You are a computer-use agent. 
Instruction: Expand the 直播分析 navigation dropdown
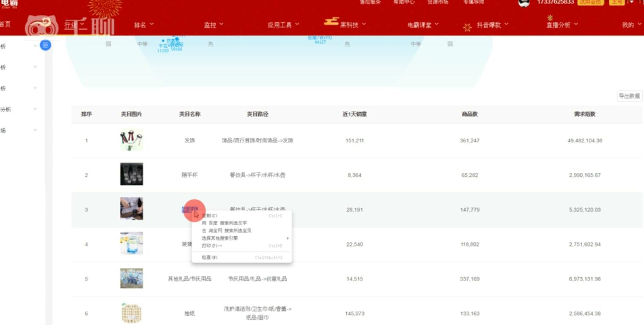(x=562, y=25)
